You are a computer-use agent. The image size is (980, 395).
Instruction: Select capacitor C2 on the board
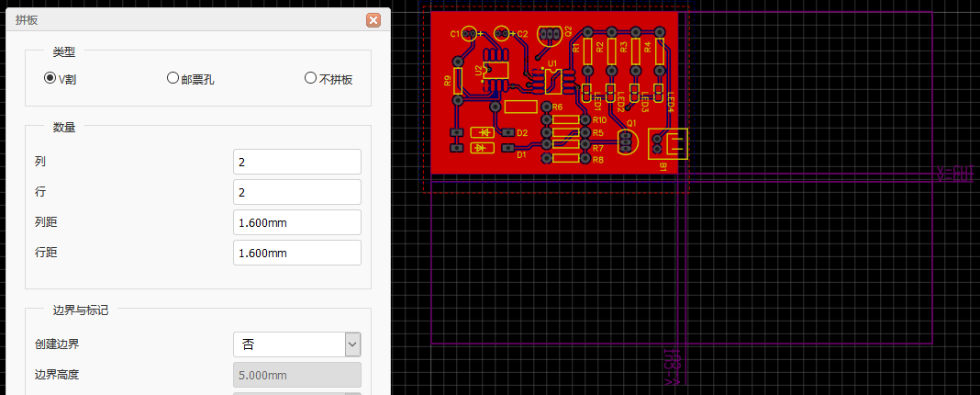[x=502, y=33]
